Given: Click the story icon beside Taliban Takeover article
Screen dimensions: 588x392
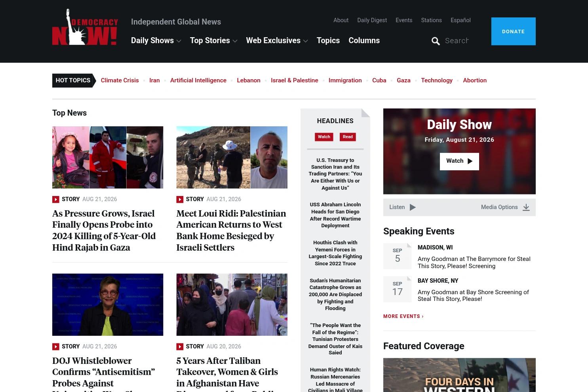Looking at the screenshot, I should [x=180, y=347].
